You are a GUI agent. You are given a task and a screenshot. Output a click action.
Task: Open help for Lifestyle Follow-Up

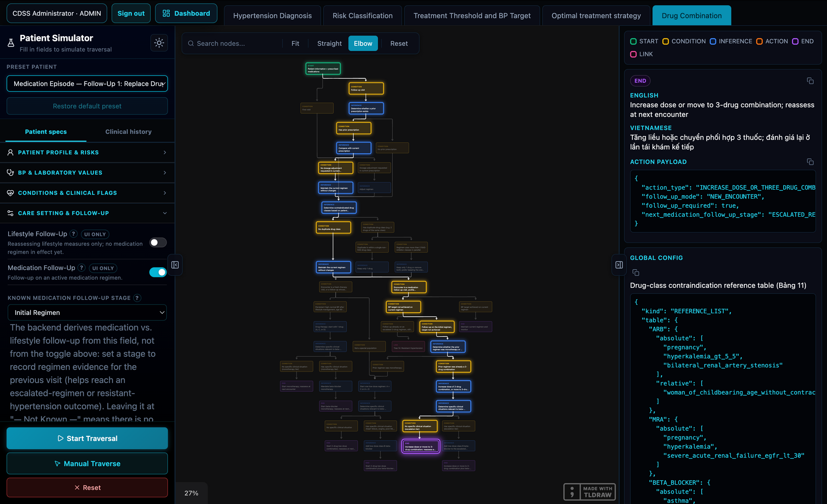[x=74, y=234]
